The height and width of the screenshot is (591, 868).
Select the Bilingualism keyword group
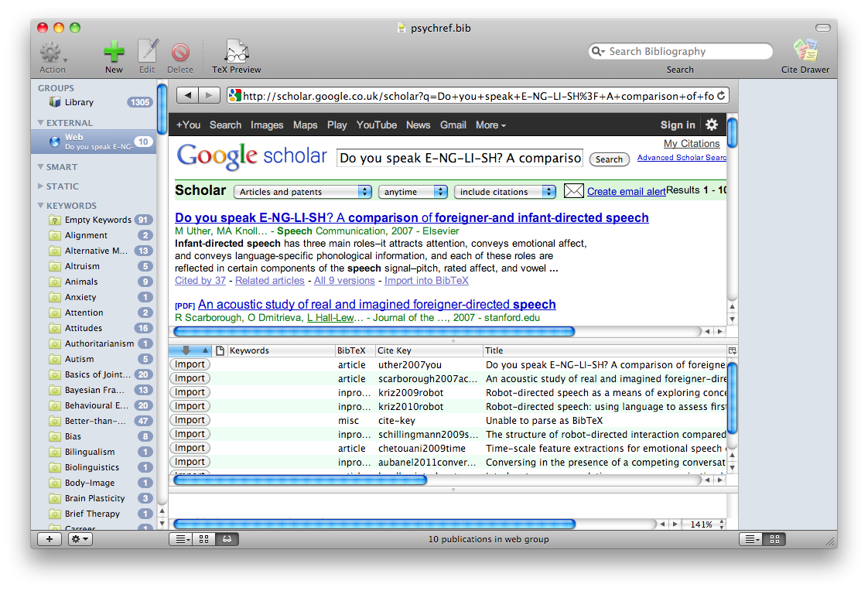pyautogui.click(x=94, y=452)
